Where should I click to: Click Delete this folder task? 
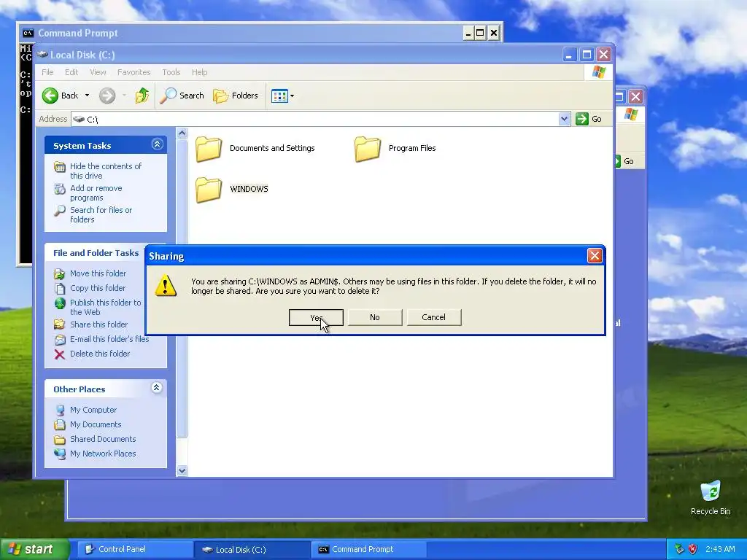pyautogui.click(x=99, y=354)
